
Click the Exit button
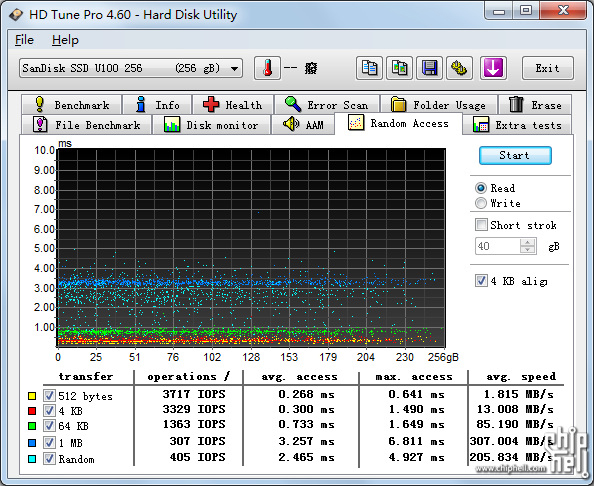[x=547, y=68]
